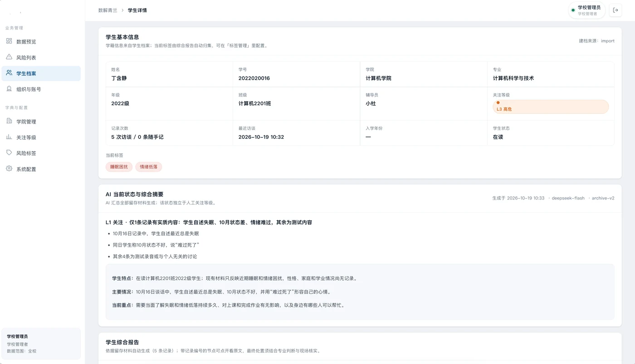Viewport: 635px width, 364px height.
Task: Open the 学校管理员 account badge in the top bar
Action: pyautogui.click(x=586, y=10)
